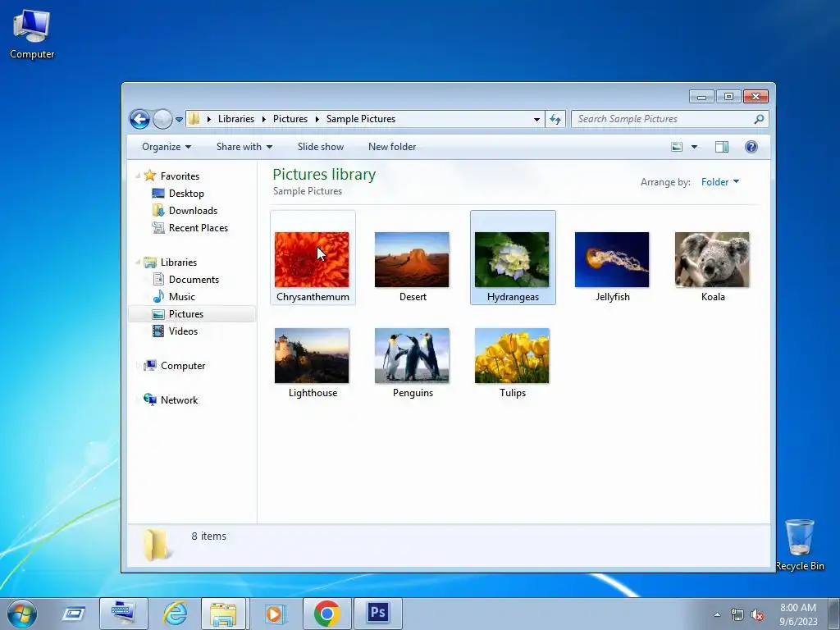840x630 pixels.
Task: Open the Share with menu
Action: [x=244, y=147]
